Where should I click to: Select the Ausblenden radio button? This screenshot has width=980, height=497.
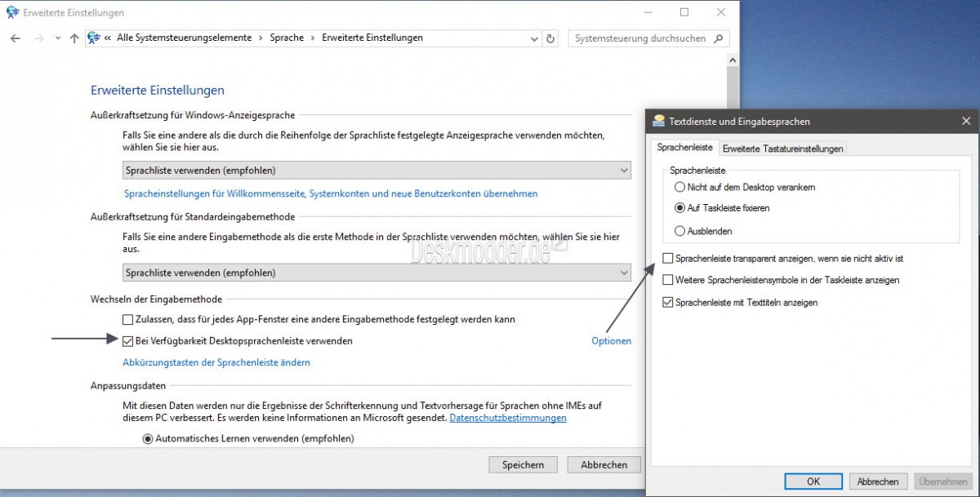(679, 231)
